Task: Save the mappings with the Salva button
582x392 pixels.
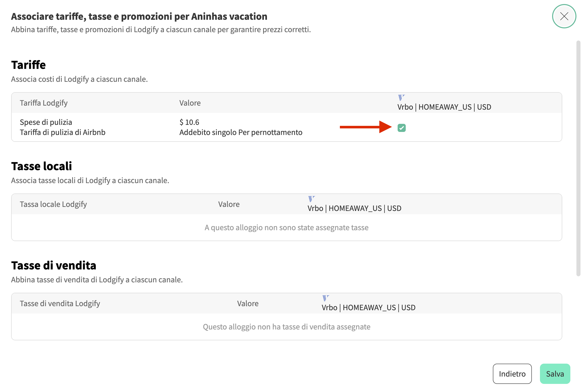Action: [x=555, y=374]
